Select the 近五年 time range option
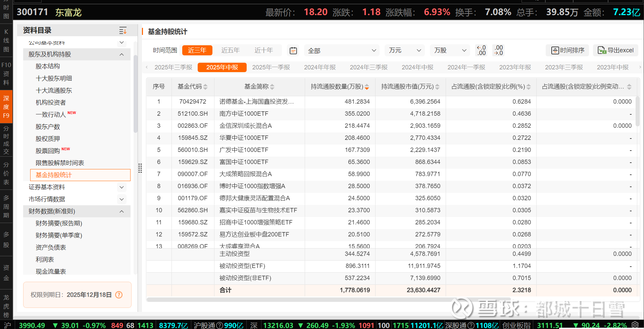Screen dimensions: 644x329 coord(230,50)
